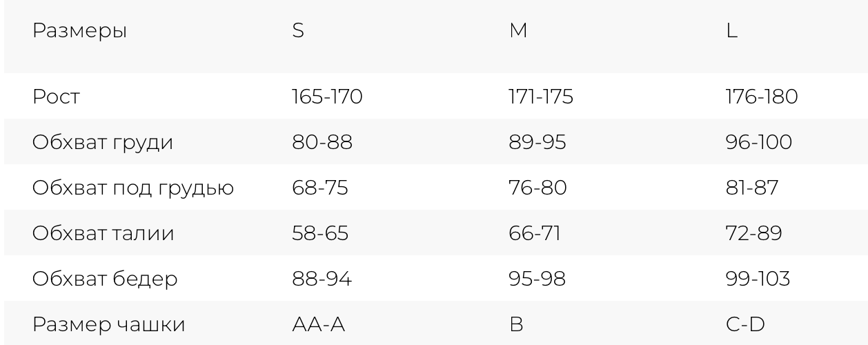This screenshot has width=868, height=345.
Task: Select the height value 171-175
Action: coord(540,97)
